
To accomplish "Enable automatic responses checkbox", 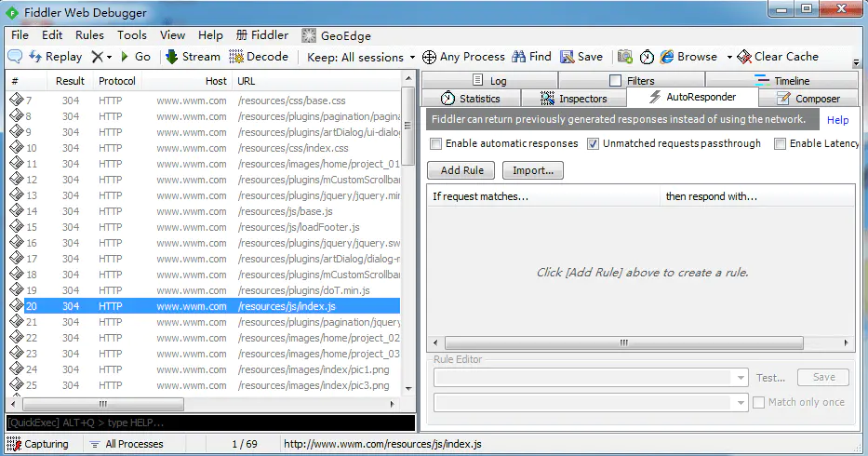I will coord(436,143).
